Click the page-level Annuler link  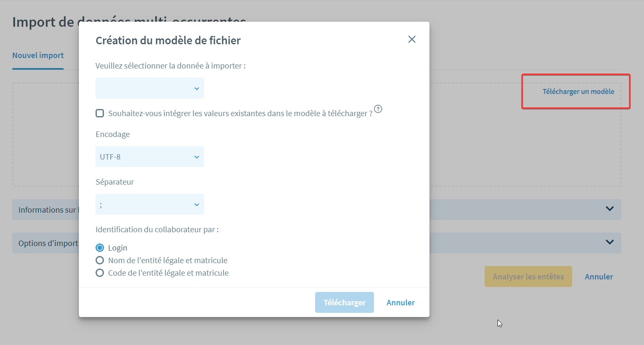coord(599,277)
